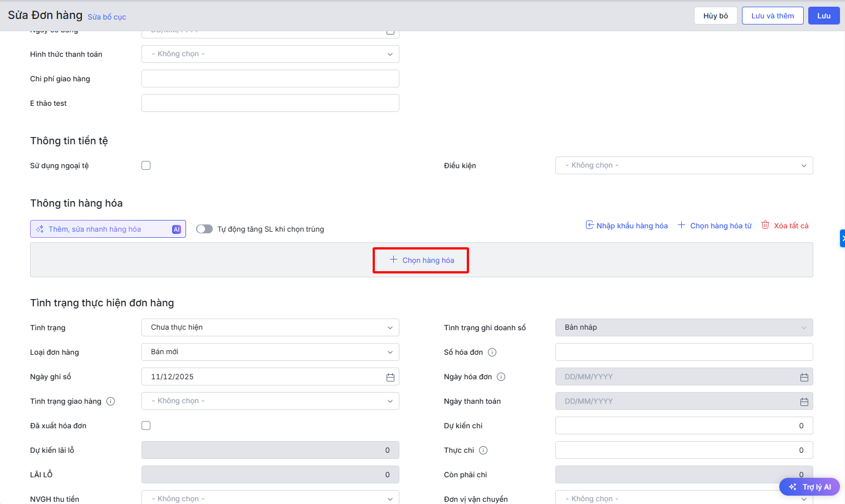Screen dimensions: 845x504
Task: Open the Tình trạng dropdown showing Chưa thực hiện
Action: [x=270, y=327]
